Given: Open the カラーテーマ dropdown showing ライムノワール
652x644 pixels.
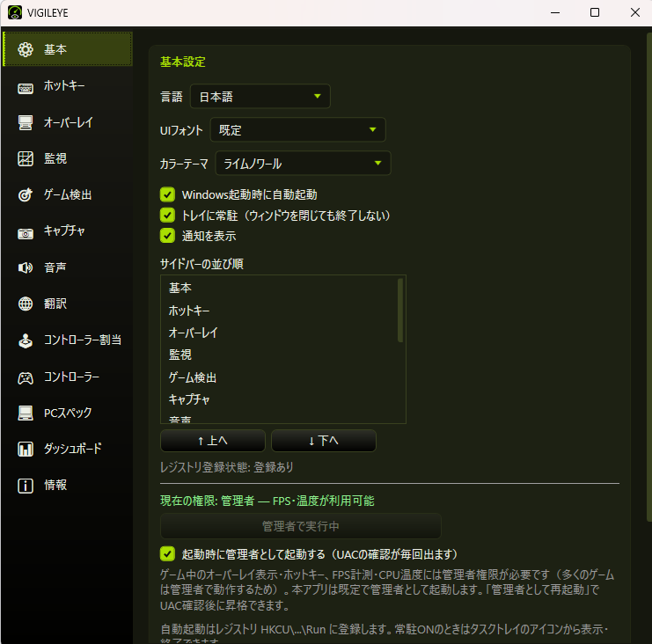Looking at the screenshot, I should [303, 163].
